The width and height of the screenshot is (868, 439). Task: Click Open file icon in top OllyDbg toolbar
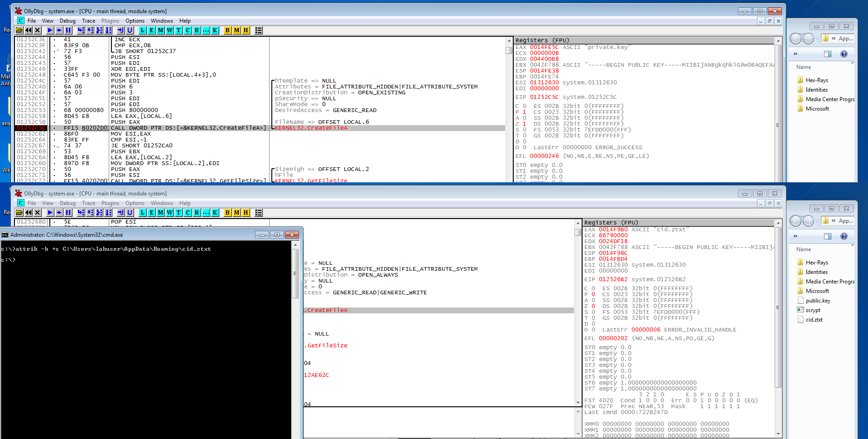pyautogui.click(x=19, y=30)
